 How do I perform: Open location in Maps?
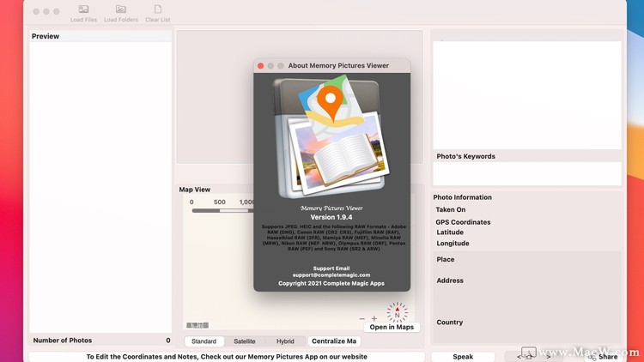[392, 327]
